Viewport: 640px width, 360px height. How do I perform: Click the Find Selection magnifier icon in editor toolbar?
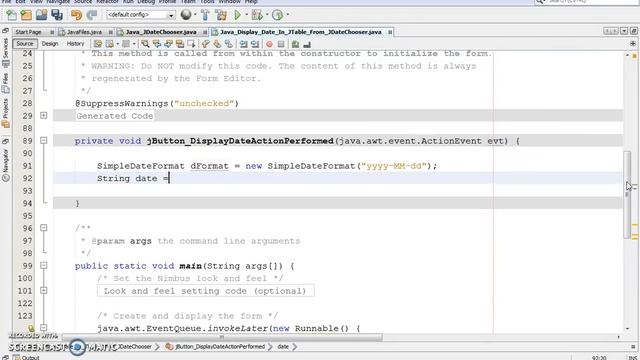(145, 44)
